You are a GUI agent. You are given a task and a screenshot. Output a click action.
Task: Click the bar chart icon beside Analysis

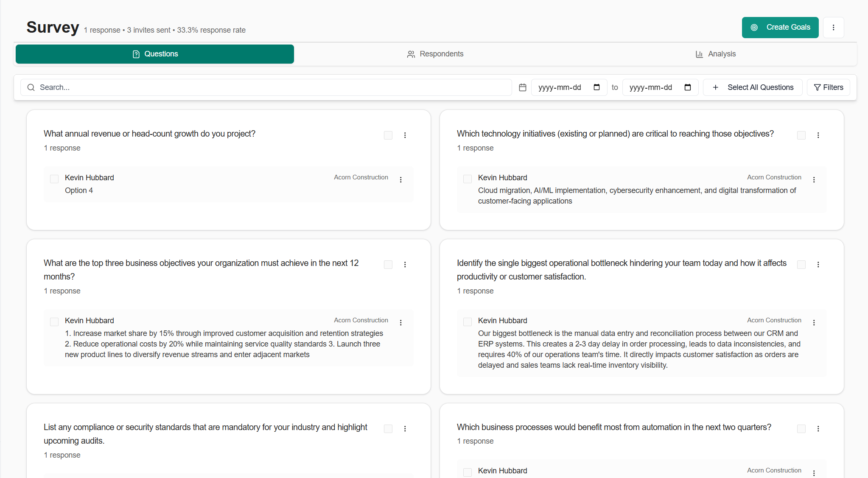coord(699,54)
